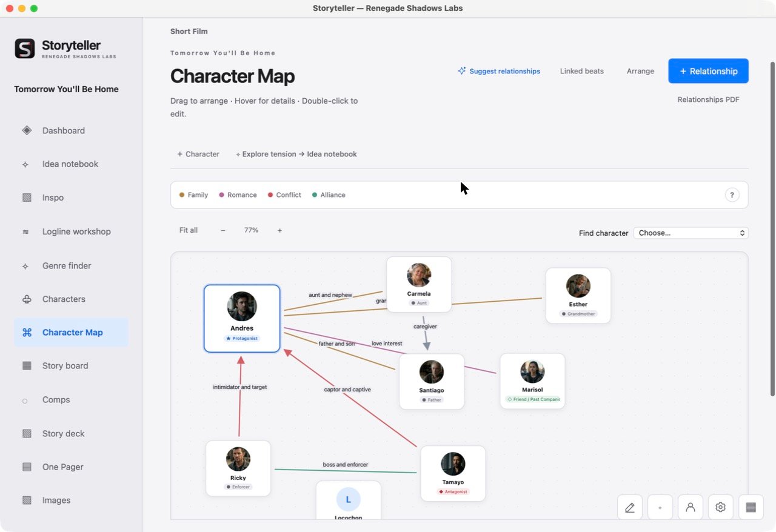Click the Ricky character node
This screenshot has width=776, height=532.
pos(238,468)
